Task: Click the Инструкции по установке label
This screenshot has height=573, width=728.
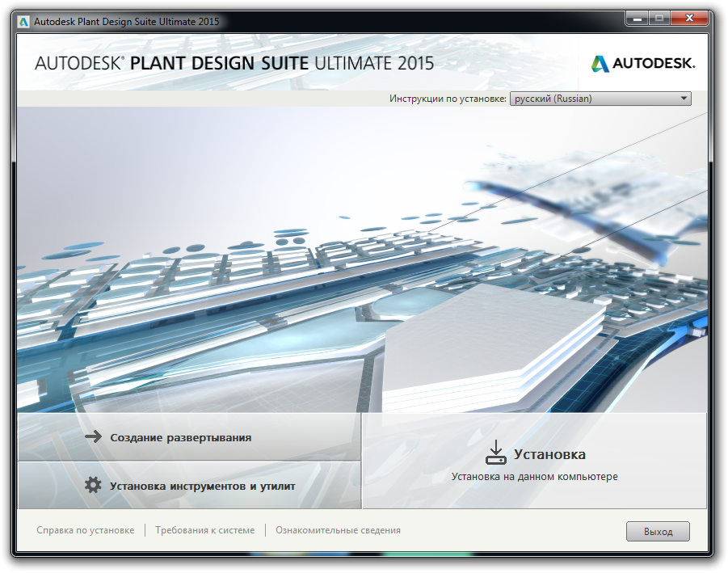Action: pyautogui.click(x=448, y=99)
